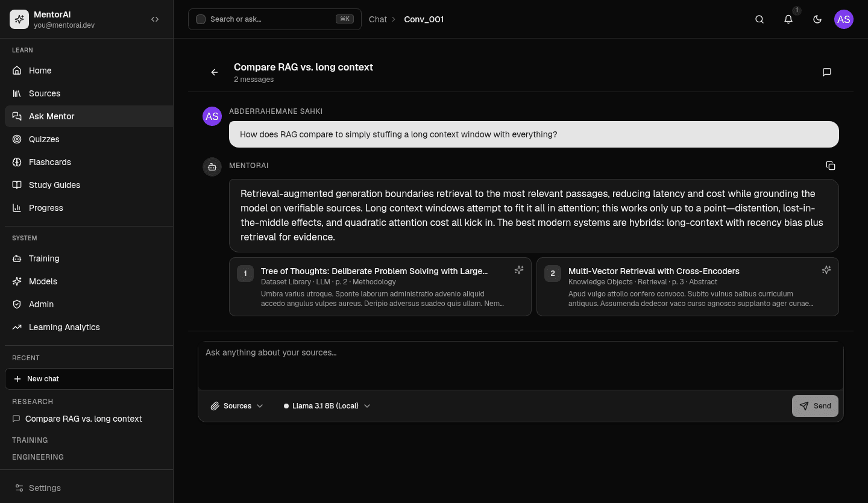Copy the MentorAI response

point(831,166)
